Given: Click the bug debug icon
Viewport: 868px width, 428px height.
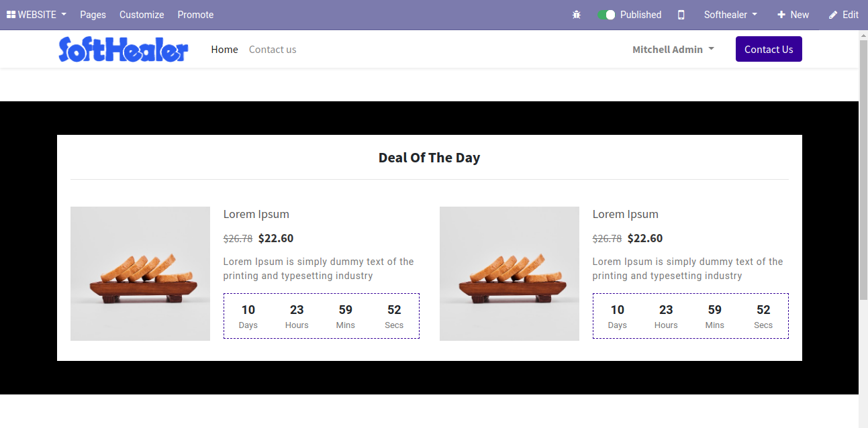Looking at the screenshot, I should point(576,15).
